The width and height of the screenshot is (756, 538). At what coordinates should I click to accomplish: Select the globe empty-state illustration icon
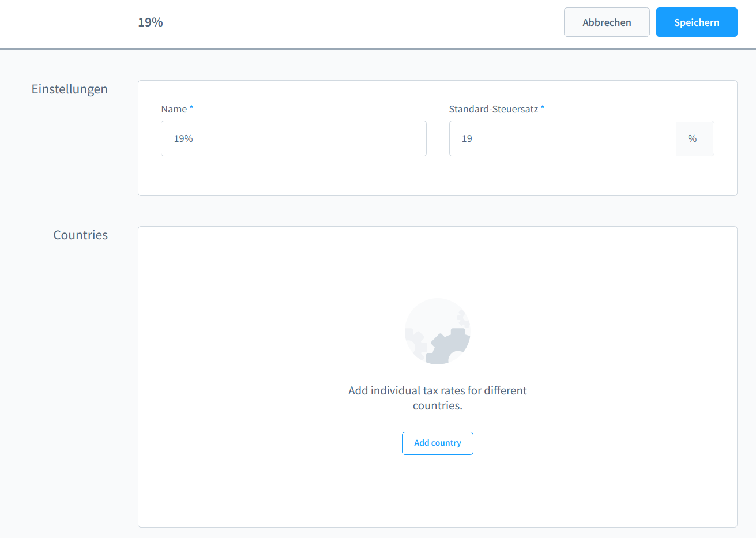[437, 331]
